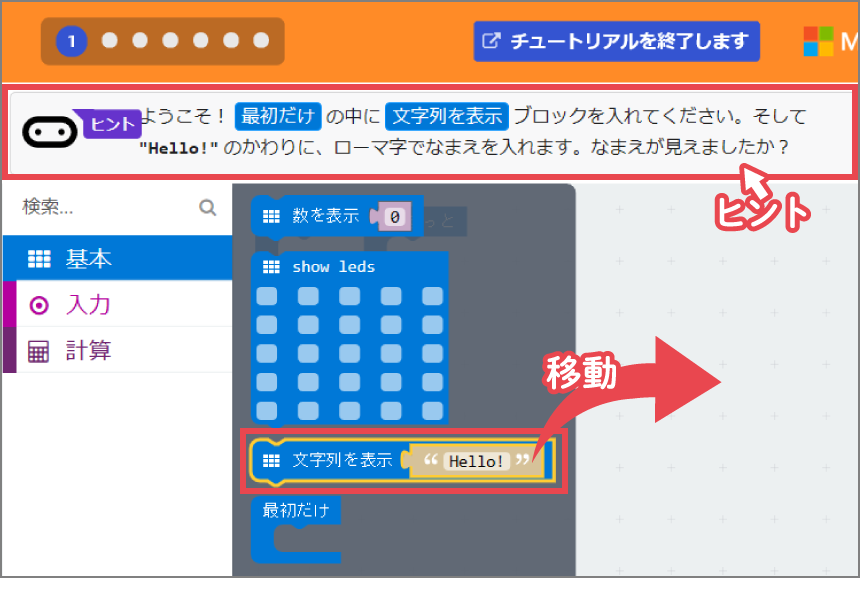Click the robot face icon in the hint bar

(47, 130)
